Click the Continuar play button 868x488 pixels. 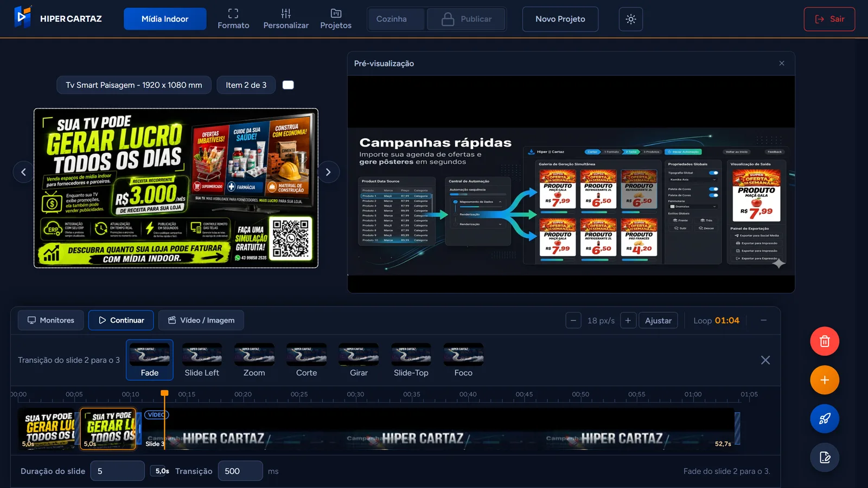121,320
